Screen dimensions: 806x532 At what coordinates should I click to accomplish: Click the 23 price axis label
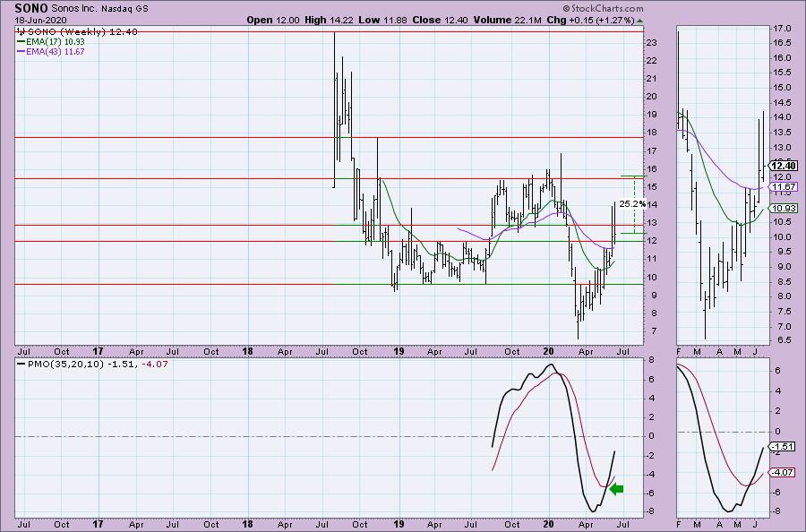(651, 43)
